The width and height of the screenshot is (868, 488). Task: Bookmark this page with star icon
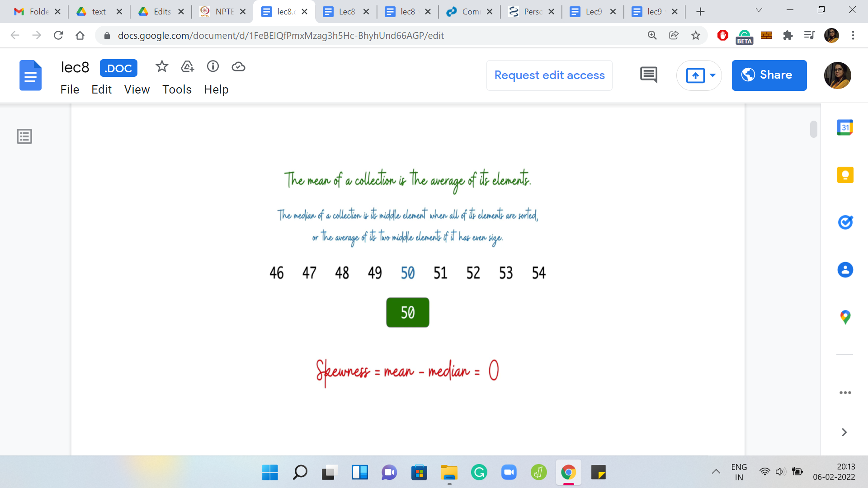[696, 35]
